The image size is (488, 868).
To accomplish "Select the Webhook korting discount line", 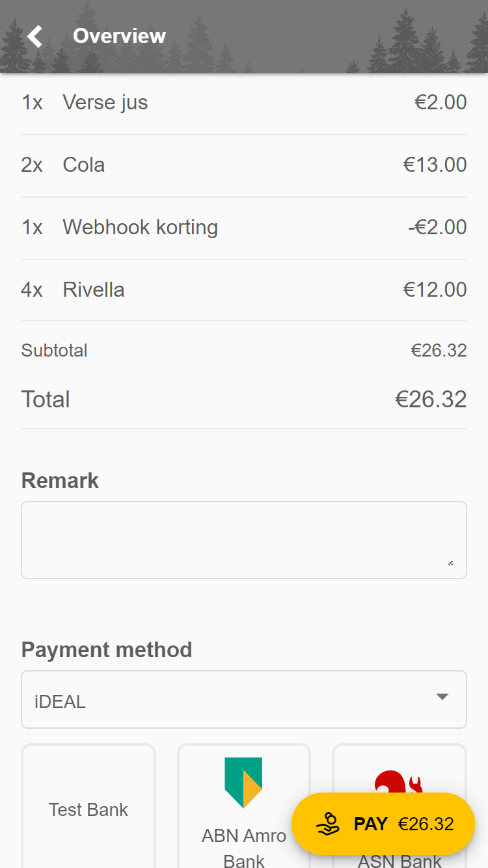I will (244, 228).
